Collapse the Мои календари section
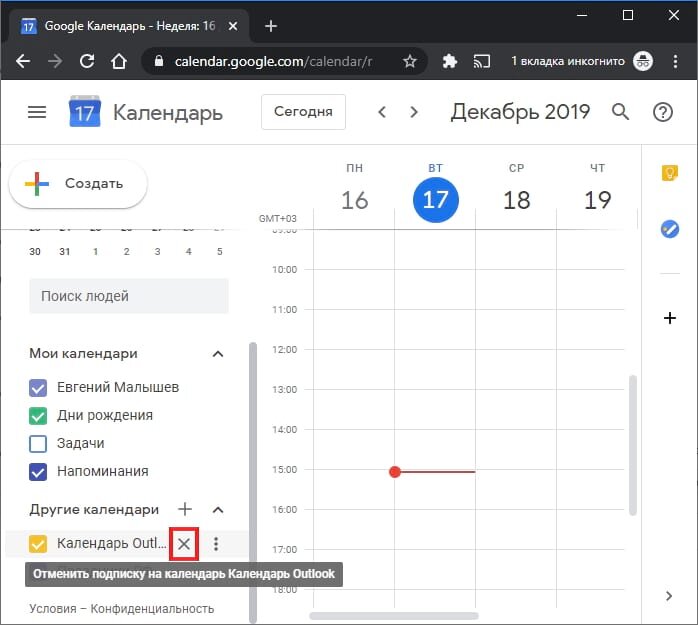This screenshot has width=698, height=625. tap(218, 354)
